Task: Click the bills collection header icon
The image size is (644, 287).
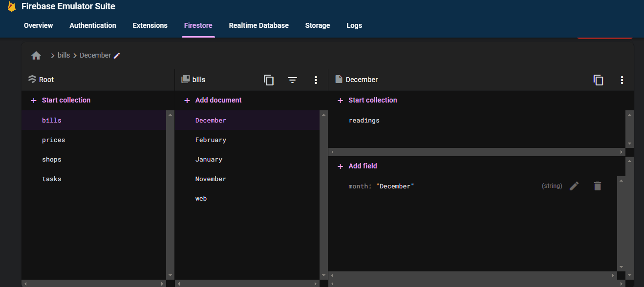Action: point(185,80)
